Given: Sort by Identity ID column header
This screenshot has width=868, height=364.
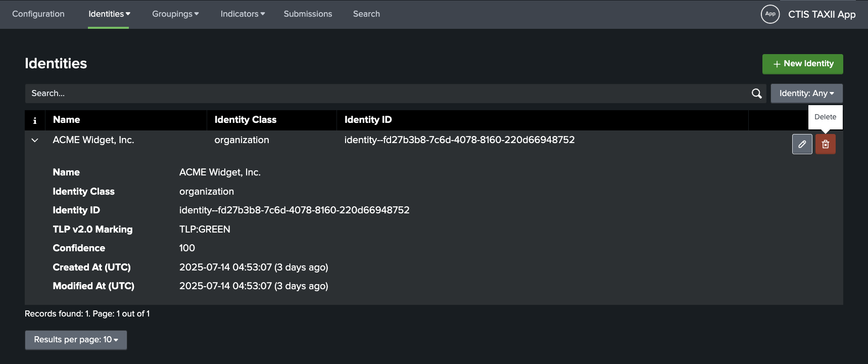Looking at the screenshot, I should coord(368,120).
